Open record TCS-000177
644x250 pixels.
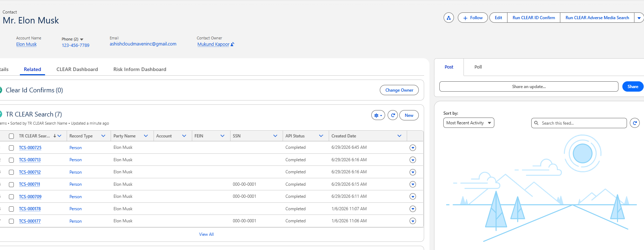click(x=30, y=221)
